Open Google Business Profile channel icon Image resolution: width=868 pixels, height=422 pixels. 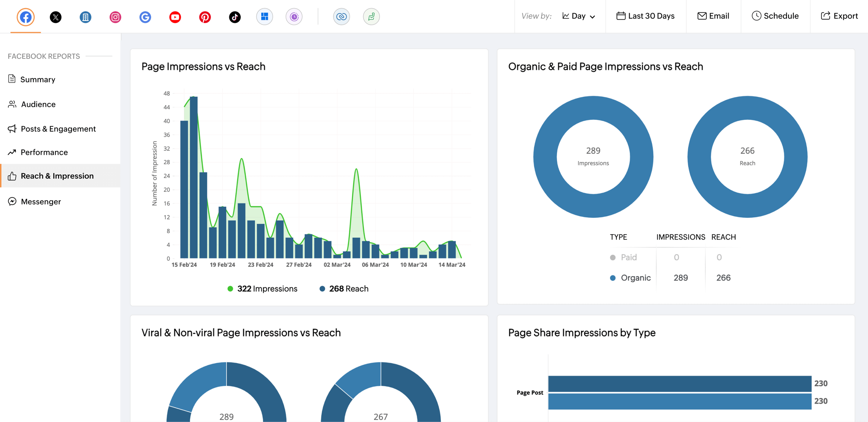pyautogui.click(x=145, y=17)
